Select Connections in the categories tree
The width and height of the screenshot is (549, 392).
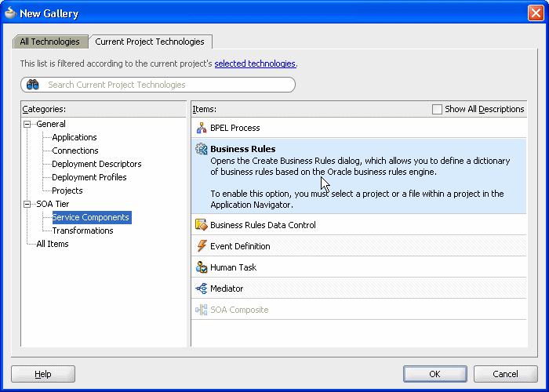coord(75,151)
